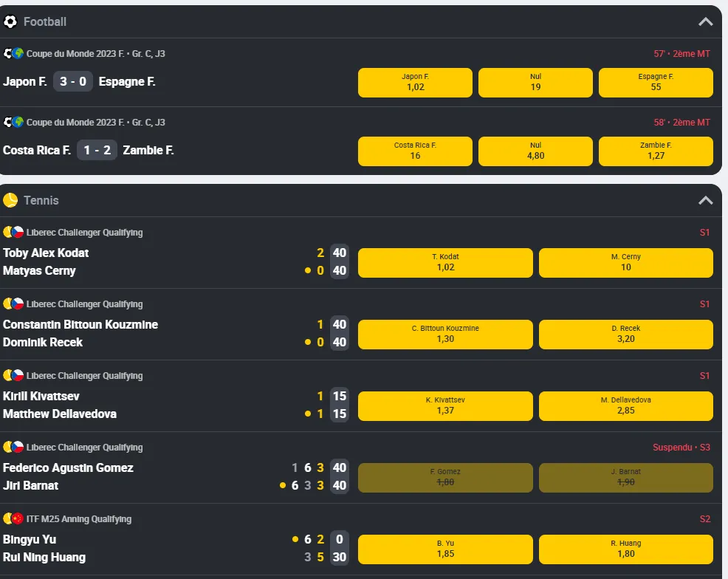Click the tennis icon next to Kirill Kivattsev's match
728x579 pixels.
pyautogui.click(x=7, y=375)
